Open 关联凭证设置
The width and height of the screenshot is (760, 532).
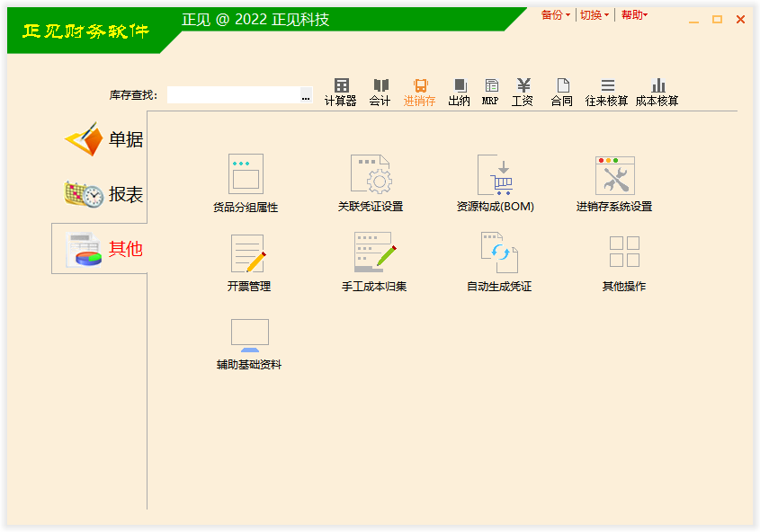pyautogui.click(x=371, y=183)
